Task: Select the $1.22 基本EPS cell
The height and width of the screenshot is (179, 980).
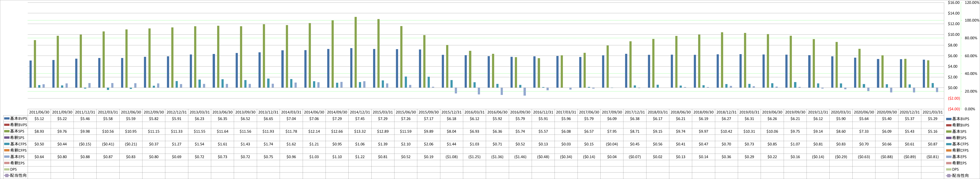Action: tap(360, 157)
